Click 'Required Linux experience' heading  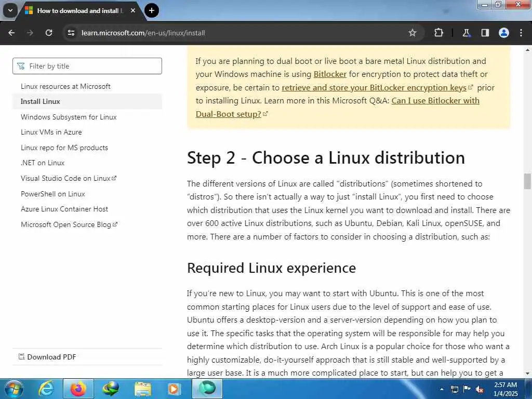(271, 268)
